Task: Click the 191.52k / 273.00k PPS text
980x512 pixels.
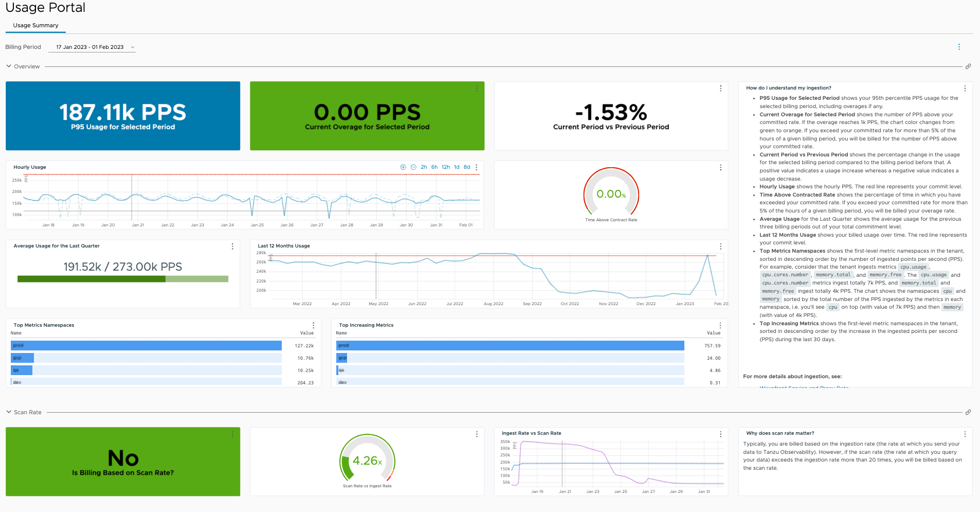Action: tap(122, 267)
